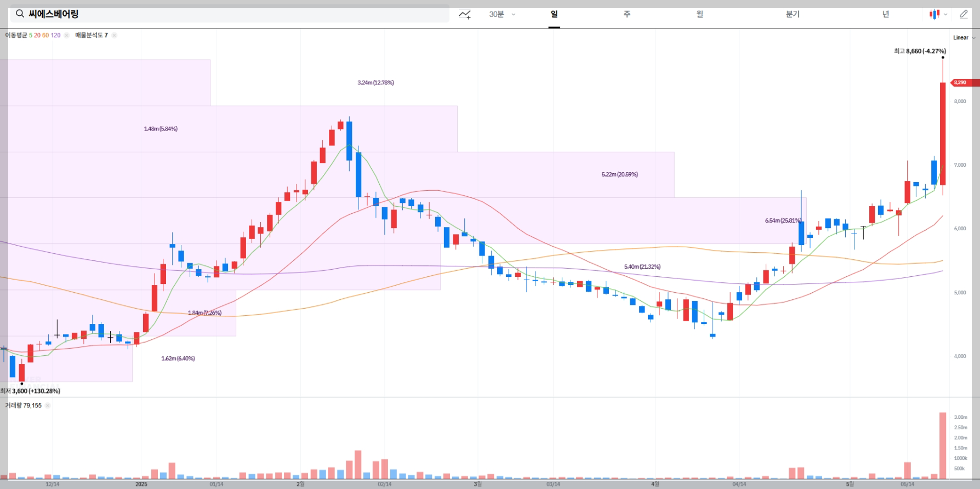980x489 pixels.
Task: Click the 01/14 date axis label
Action: [216, 484]
